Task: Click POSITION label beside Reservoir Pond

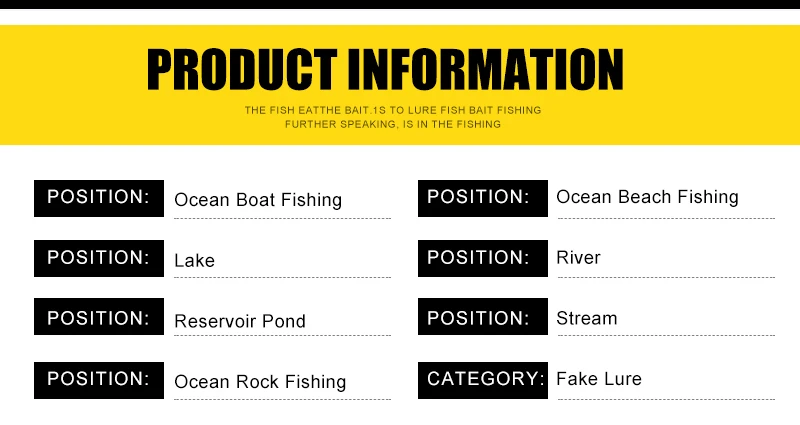Action: 99,316
